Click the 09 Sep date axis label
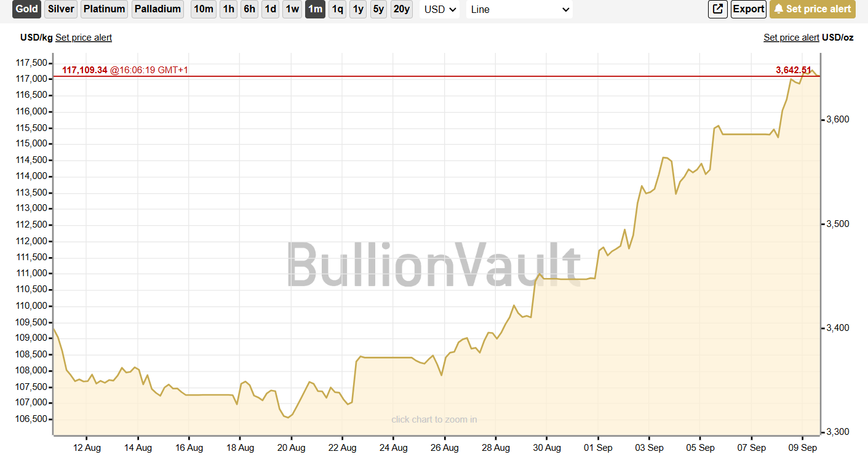The image size is (868, 457). pyautogui.click(x=803, y=447)
